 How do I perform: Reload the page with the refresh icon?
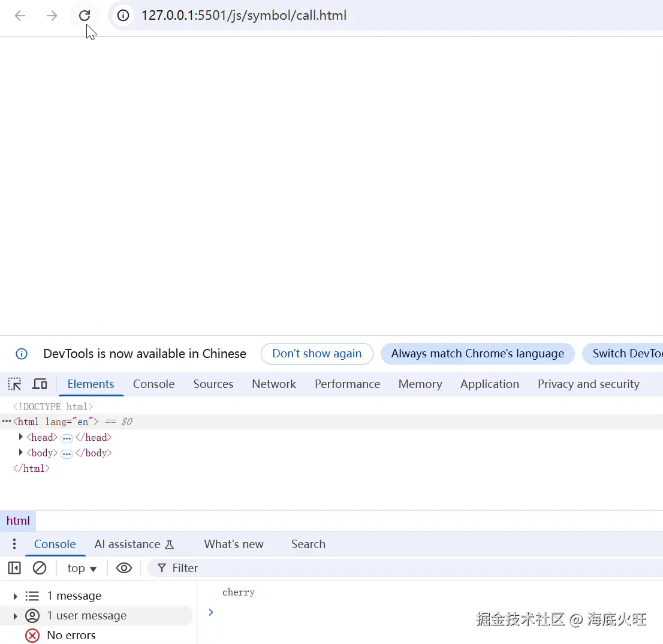(85, 16)
